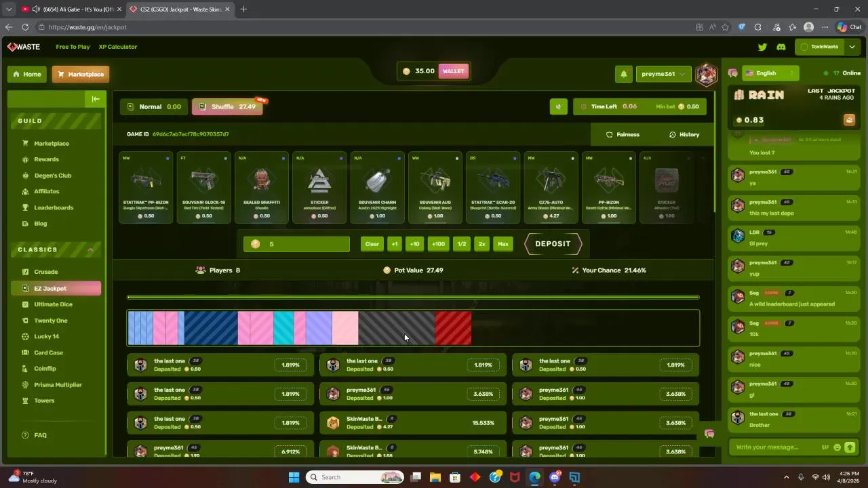Viewport: 868px width, 488px height.
Task: Click the user avatar picture
Action: coord(707,74)
